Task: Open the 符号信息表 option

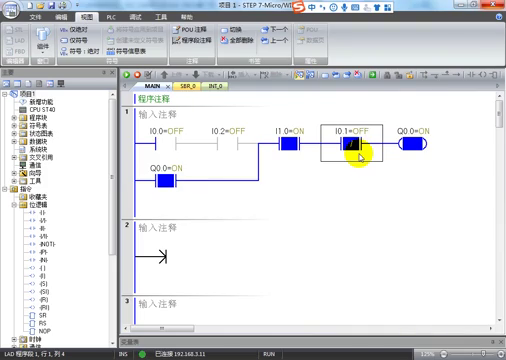Action: (x=126, y=51)
